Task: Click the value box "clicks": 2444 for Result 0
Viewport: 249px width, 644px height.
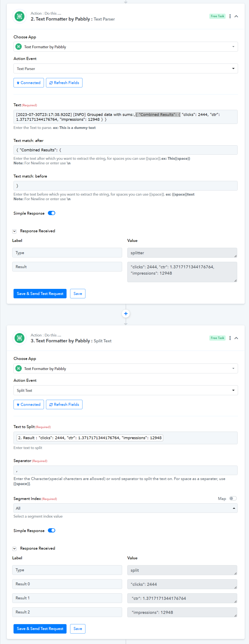Action: [x=182, y=584]
